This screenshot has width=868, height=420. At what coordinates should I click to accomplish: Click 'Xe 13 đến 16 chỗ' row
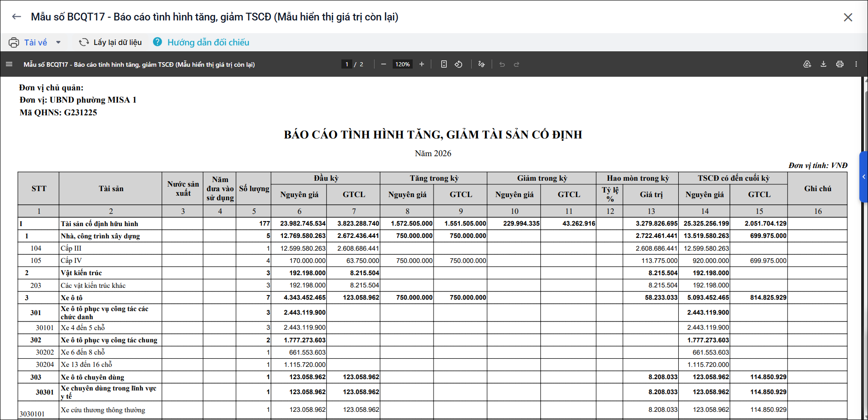tap(432, 364)
